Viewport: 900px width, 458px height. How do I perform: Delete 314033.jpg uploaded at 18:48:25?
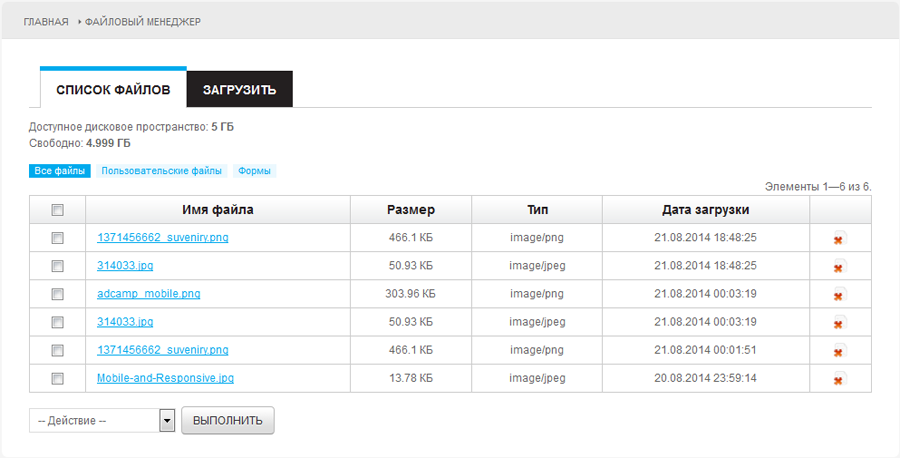coord(839,267)
